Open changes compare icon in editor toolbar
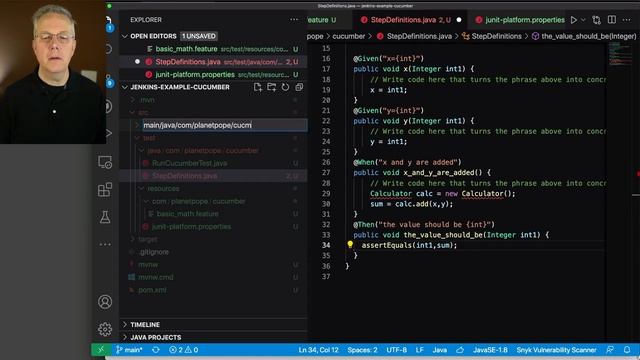This screenshot has width=640, height=360. click(596, 20)
